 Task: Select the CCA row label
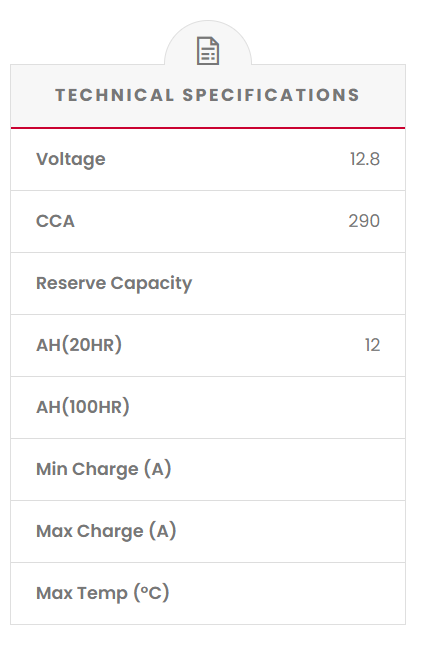(55, 221)
